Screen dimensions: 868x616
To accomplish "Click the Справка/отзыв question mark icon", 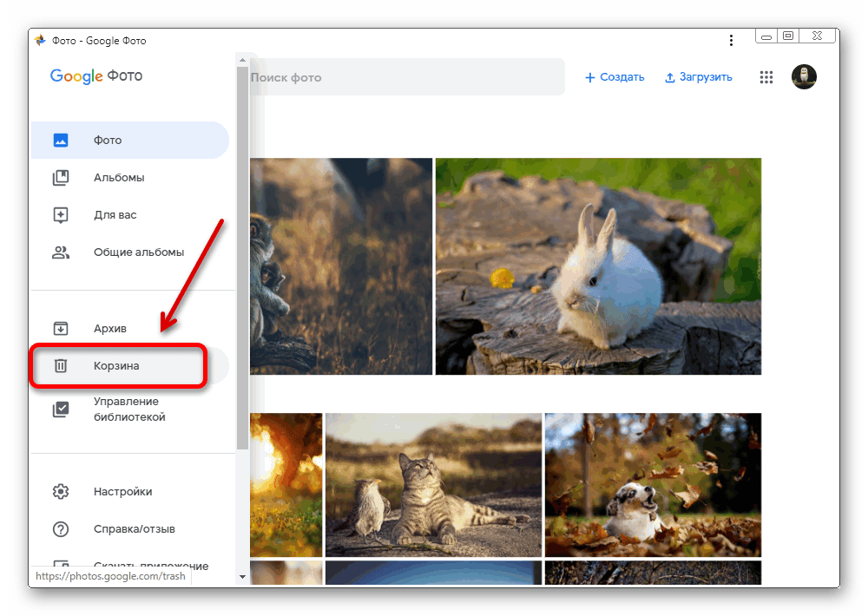I will (x=61, y=529).
